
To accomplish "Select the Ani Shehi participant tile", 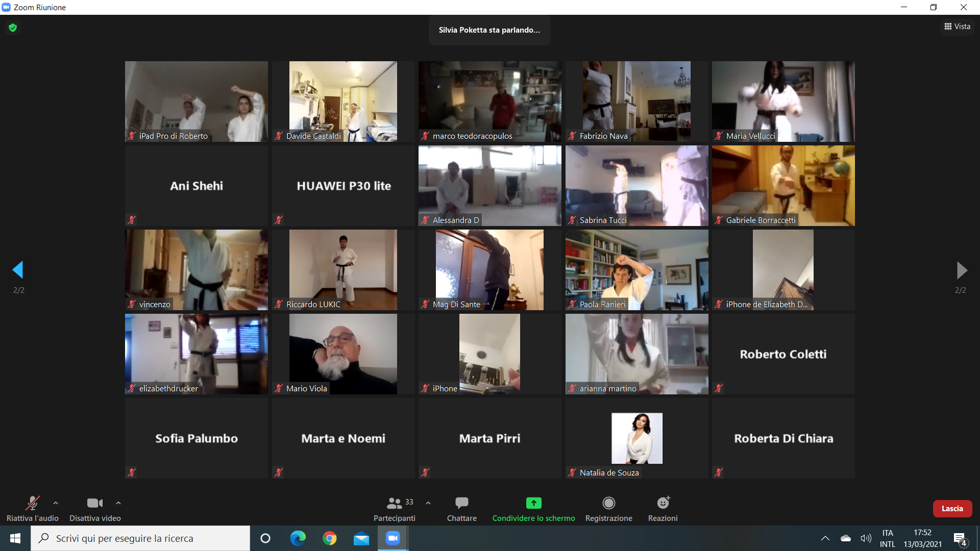I will point(197,186).
